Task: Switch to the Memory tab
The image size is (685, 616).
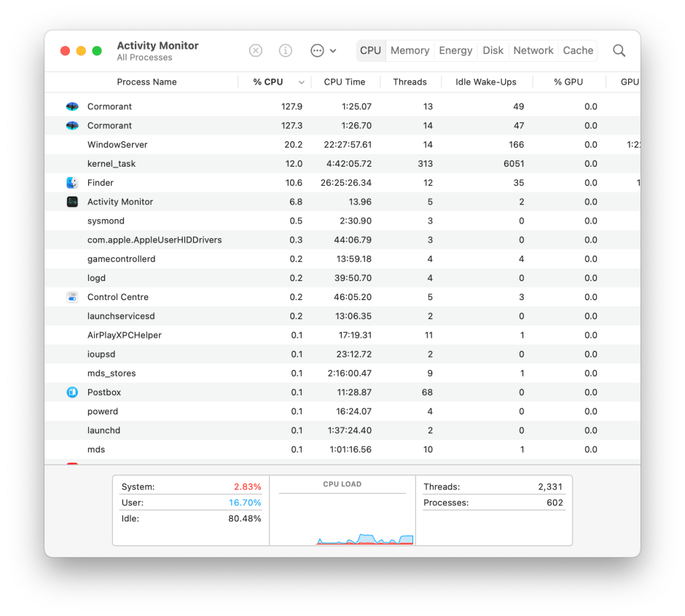Action: pos(410,50)
